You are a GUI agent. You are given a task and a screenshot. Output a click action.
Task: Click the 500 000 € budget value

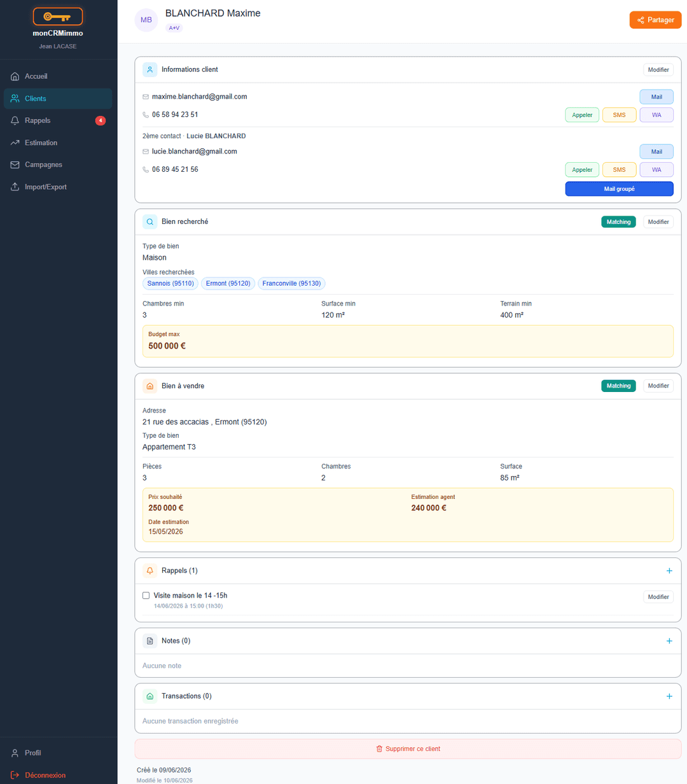[x=167, y=346]
